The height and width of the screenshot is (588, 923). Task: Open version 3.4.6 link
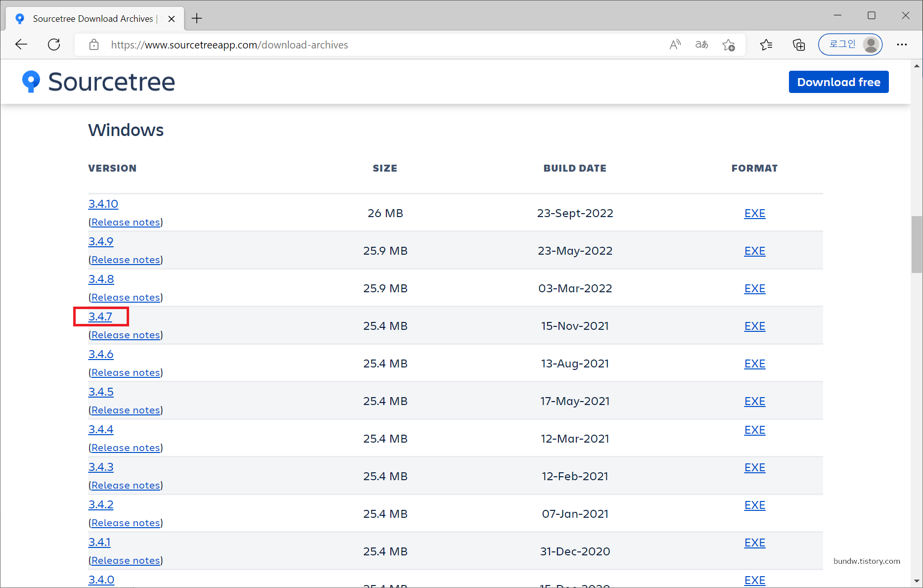point(101,354)
